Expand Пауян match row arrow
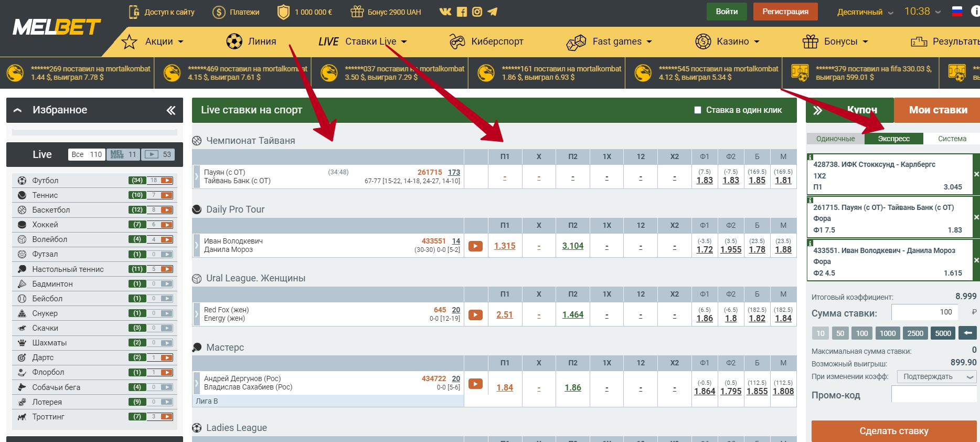This screenshot has width=980, height=442. point(197,176)
